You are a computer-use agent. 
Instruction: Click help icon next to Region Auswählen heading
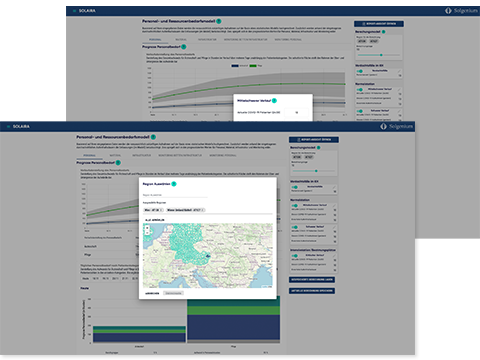coord(174,184)
